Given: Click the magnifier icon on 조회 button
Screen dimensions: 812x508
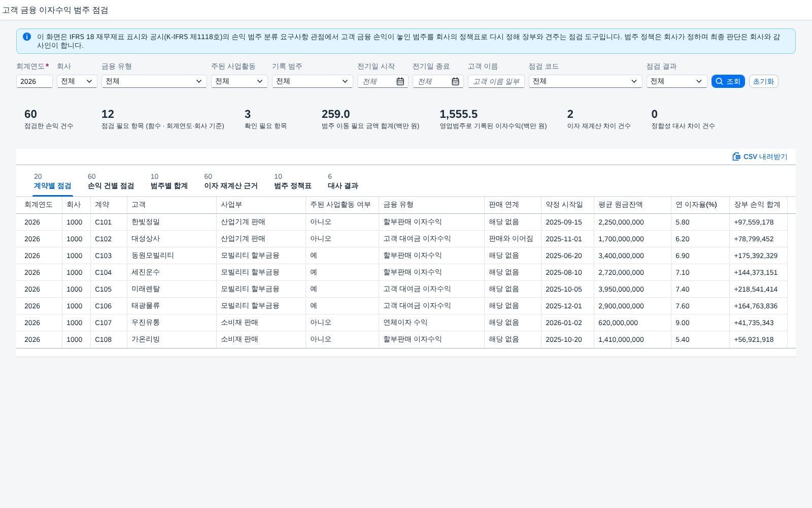Looking at the screenshot, I should (x=719, y=81).
